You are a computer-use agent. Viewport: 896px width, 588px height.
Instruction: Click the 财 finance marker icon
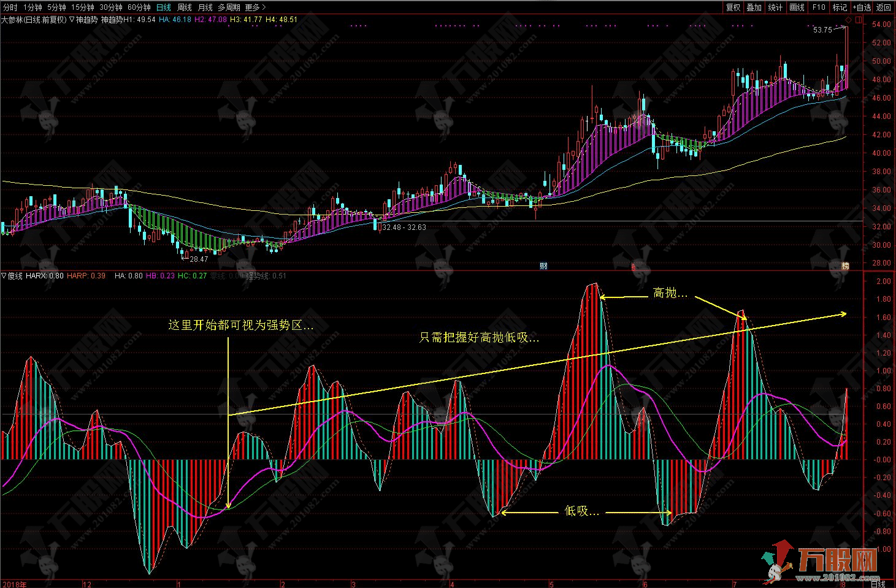(x=543, y=265)
